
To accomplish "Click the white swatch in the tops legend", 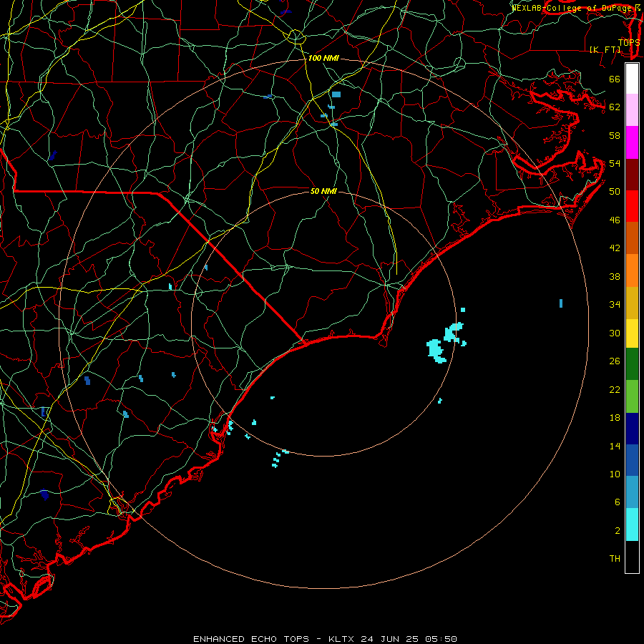I will pyautogui.click(x=632, y=79).
